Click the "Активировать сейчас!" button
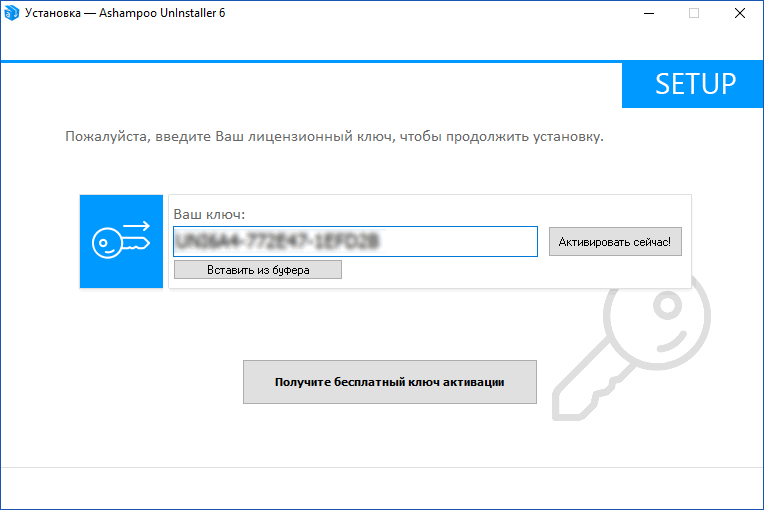 click(x=615, y=242)
